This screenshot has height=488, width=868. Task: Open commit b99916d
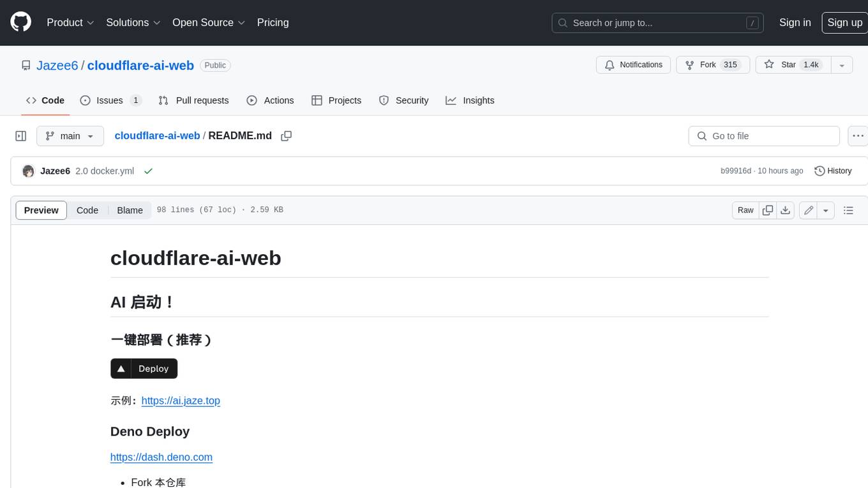click(x=736, y=171)
